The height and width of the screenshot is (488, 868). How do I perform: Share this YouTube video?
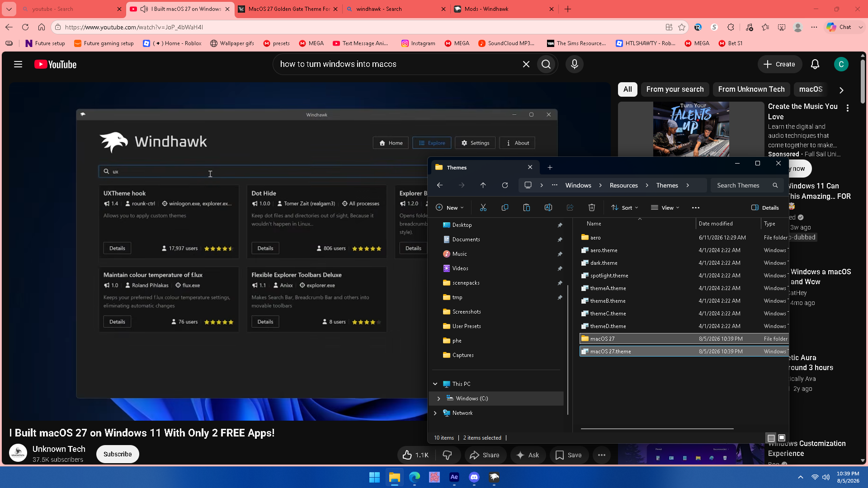pyautogui.click(x=485, y=455)
